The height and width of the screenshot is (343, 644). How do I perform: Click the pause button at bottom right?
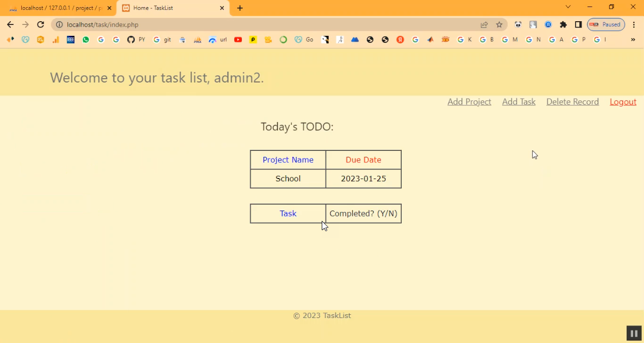(x=634, y=333)
